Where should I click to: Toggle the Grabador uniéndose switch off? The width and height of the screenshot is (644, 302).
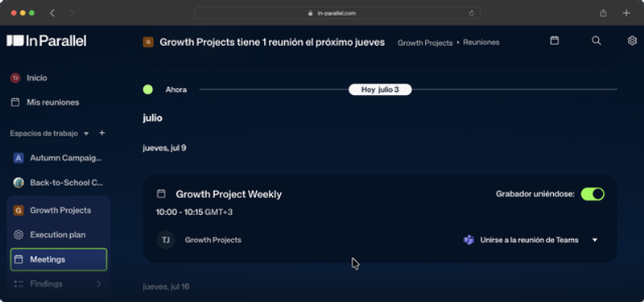pyautogui.click(x=592, y=194)
